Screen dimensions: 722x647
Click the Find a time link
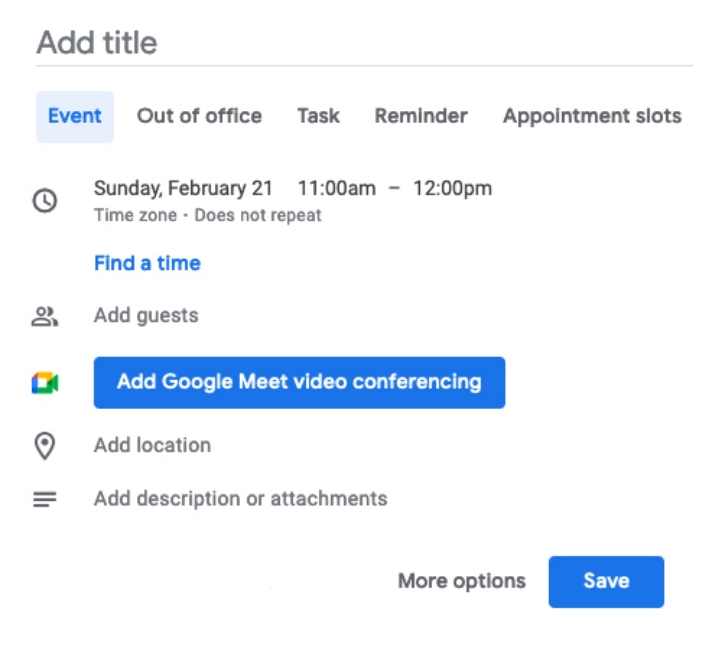pyautogui.click(x=147, y=263)
